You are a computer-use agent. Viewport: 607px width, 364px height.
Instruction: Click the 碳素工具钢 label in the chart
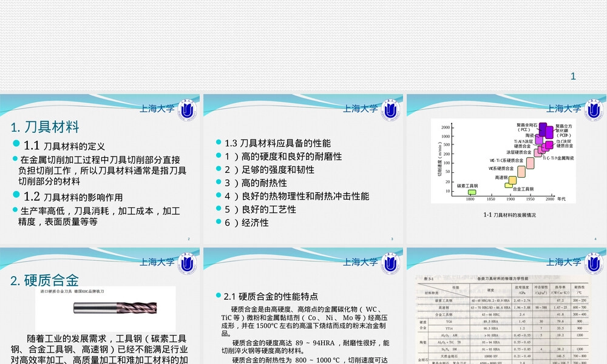tap(467, 186)
